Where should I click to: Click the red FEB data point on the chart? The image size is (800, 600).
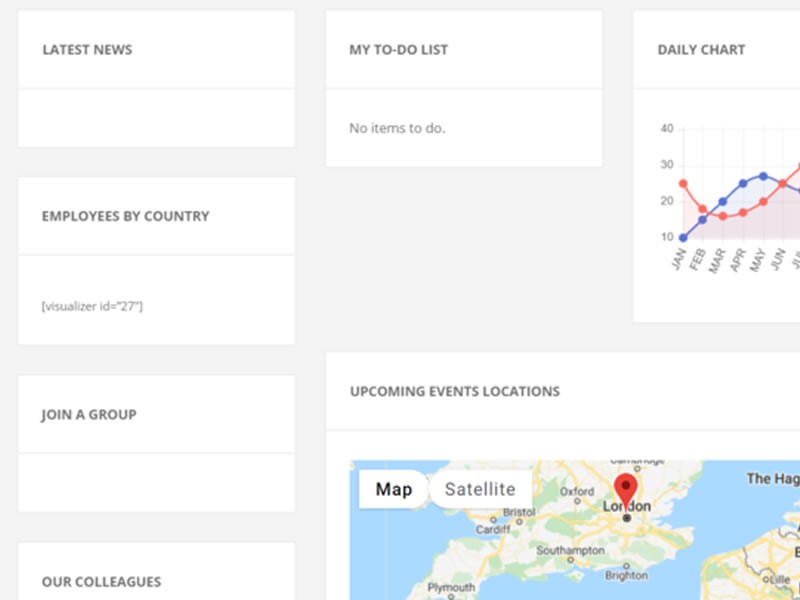(x=702, y=209)
